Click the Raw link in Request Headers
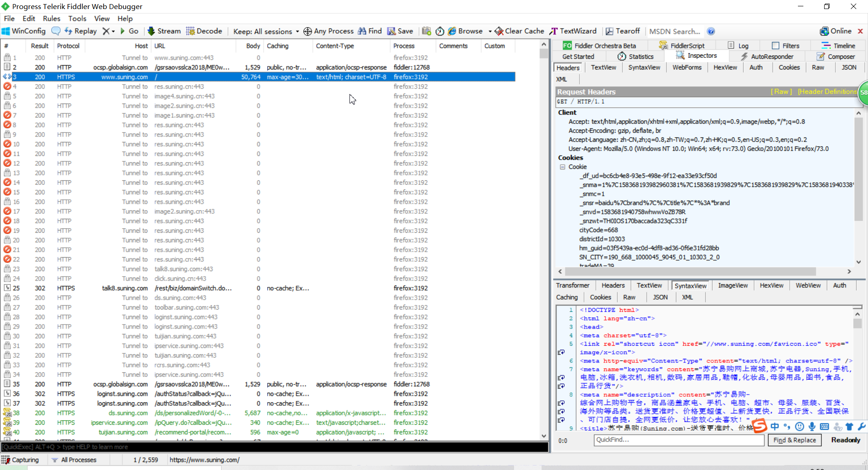This screenshot has width=868, height=470. pos(781,92)
